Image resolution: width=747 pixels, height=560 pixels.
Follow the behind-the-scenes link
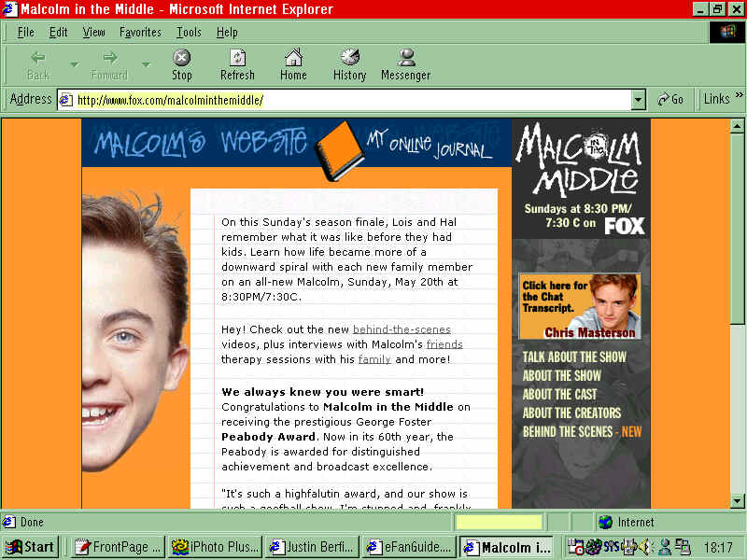[402, 329]
